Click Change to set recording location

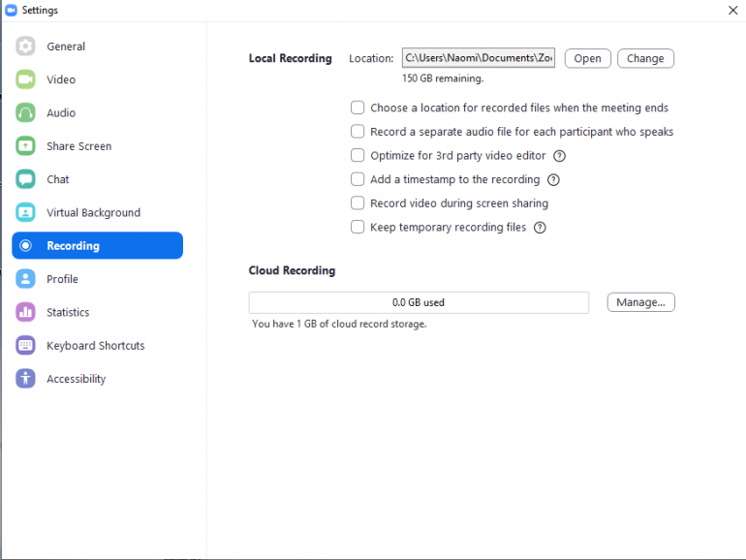click(645, 58)
